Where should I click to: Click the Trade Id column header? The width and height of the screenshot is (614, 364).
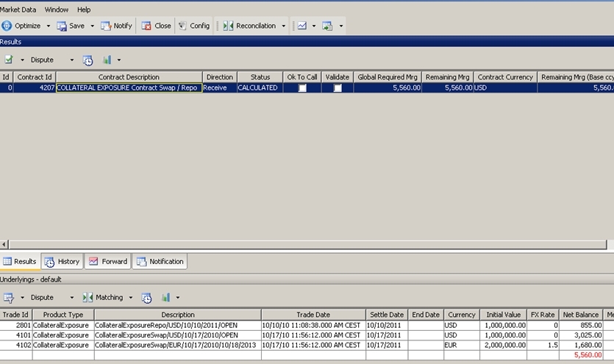[x=15, y=315]
